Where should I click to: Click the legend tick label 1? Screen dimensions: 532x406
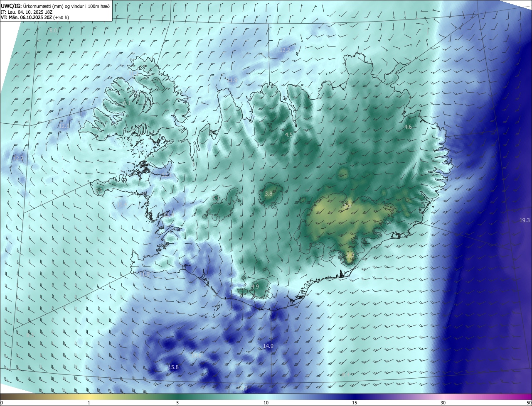click(89, 403)
